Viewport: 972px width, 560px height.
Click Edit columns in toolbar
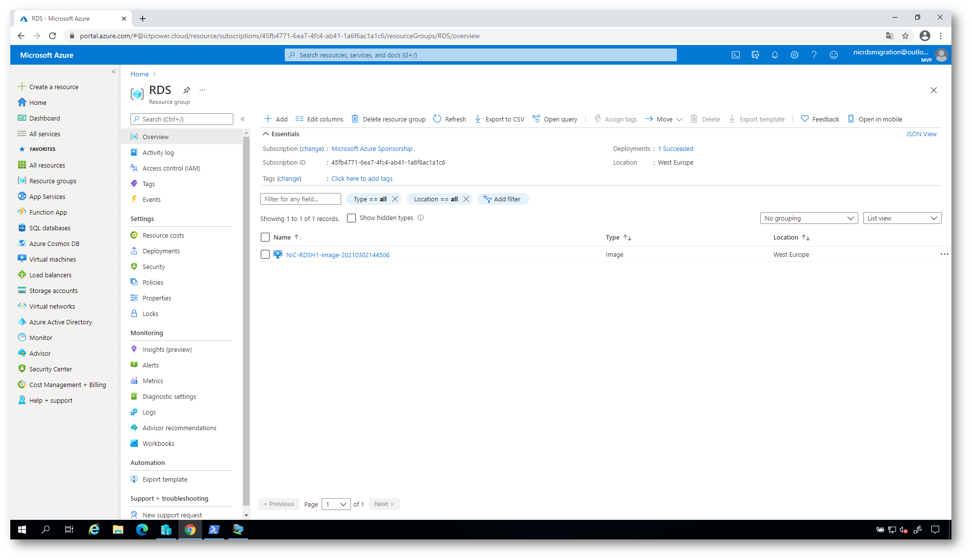pyautogui.click(x=319, y=119)
